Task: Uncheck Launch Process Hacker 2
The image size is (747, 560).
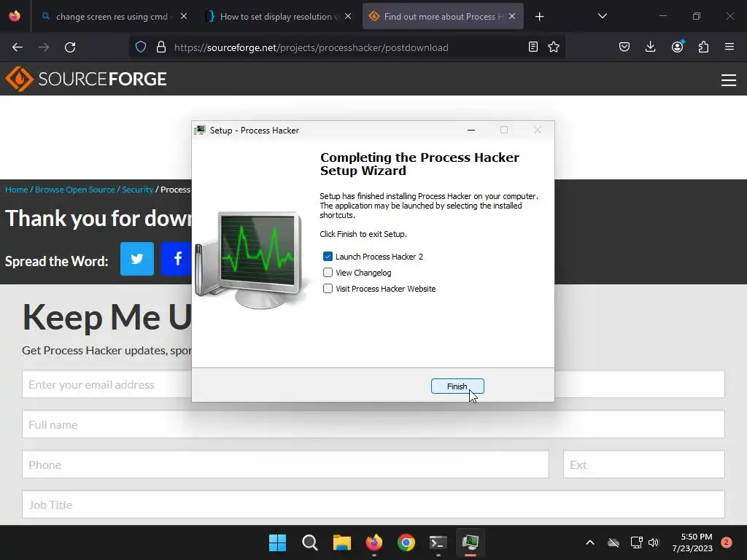Action: click(328, 257)
